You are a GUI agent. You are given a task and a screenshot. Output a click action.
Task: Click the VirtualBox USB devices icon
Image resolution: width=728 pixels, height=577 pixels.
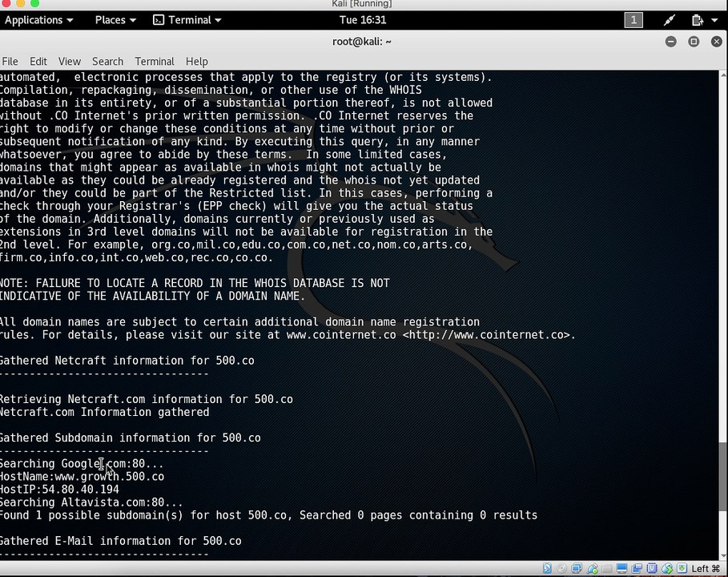(593, 568)
